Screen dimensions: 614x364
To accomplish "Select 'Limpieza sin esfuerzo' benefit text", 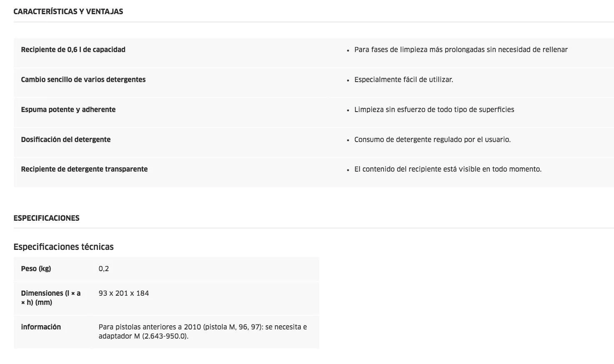I will click(x=389, y=110).
